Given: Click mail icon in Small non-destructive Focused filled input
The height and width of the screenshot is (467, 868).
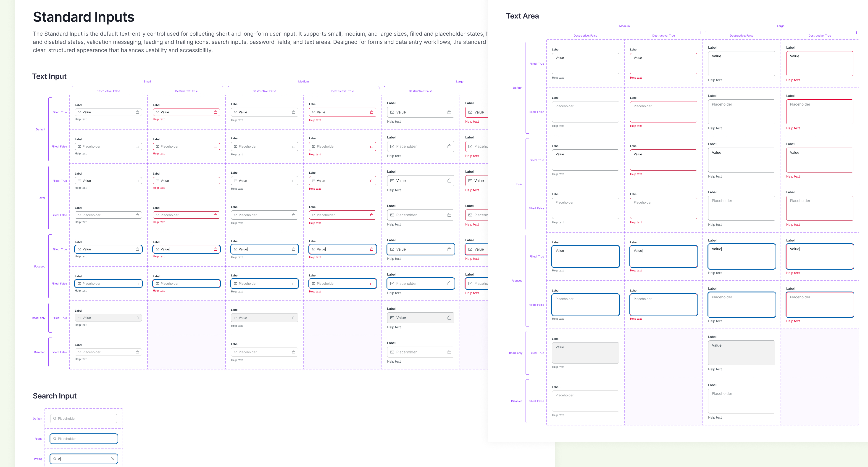Looking at the screenshot, I should click(x=79, y=249).
